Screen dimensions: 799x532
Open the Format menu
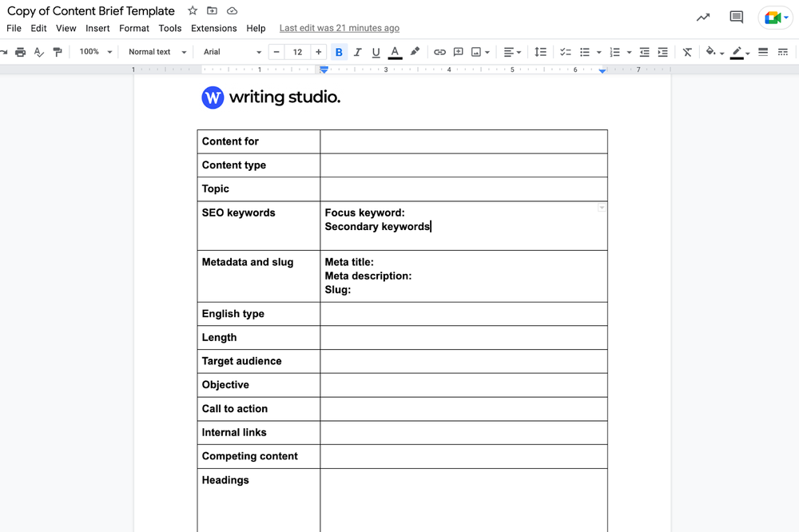133,28
